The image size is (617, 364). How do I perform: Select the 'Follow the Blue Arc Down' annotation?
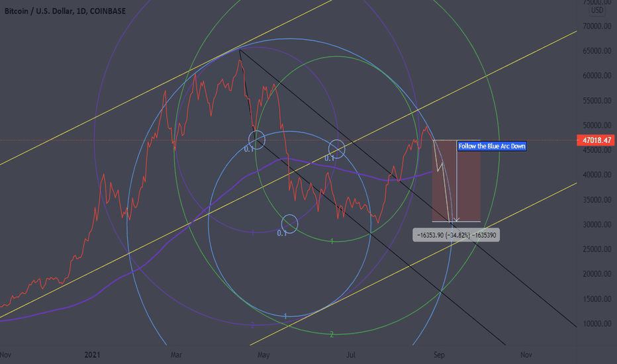pyautogui.click(x=492, y=146)
